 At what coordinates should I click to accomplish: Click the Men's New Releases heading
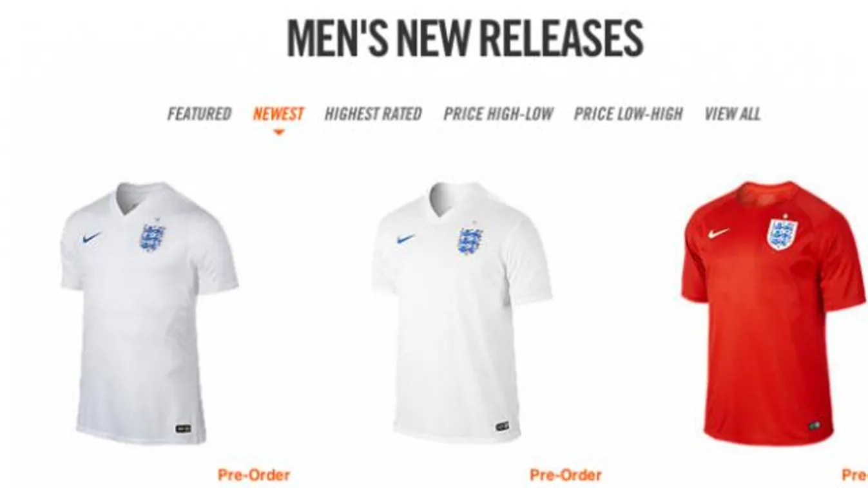pyautogui.click(x=465, y=38)
